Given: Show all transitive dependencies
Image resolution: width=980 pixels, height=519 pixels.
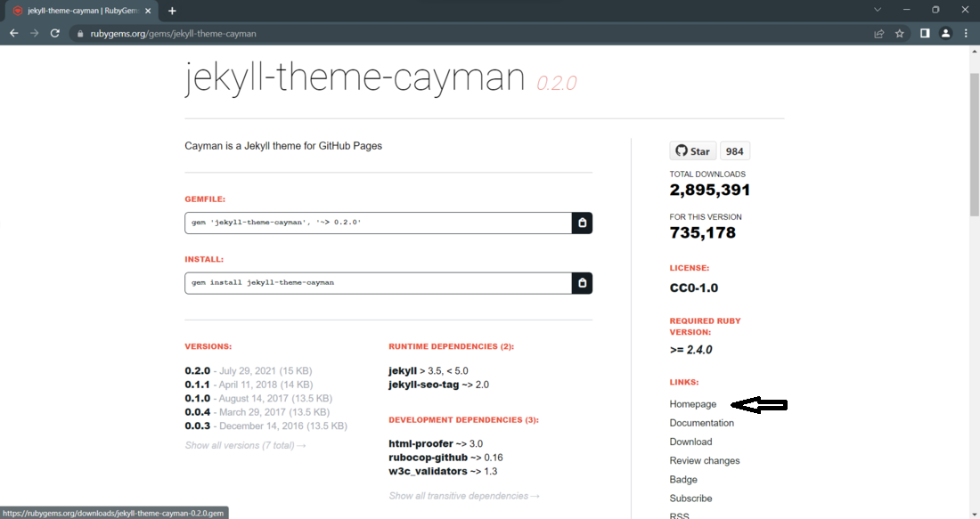Looking at the screenshot, I should tap(464, 496).
